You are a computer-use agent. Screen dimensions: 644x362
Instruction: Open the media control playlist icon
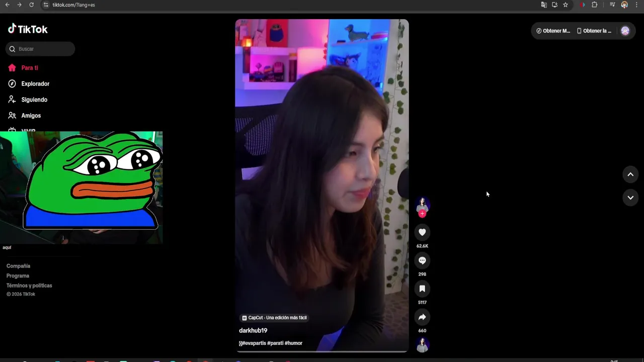[x=612, y=5]
